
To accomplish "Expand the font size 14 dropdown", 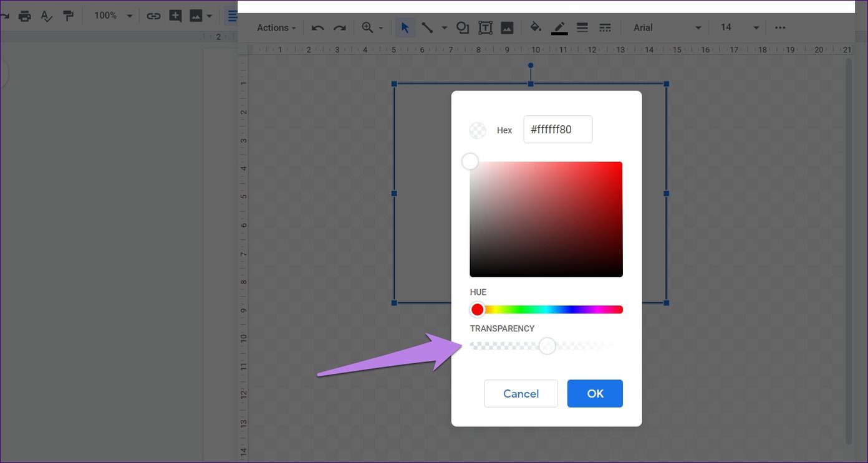I will coord(740,28).
